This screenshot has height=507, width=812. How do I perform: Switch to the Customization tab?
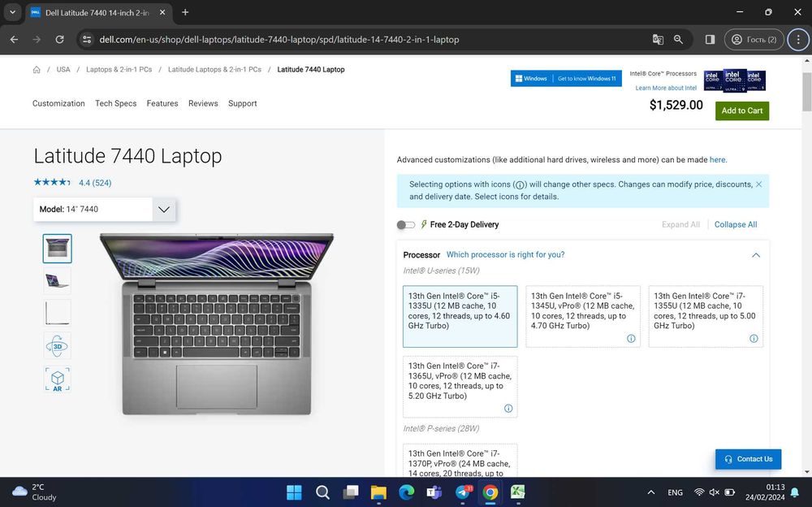click(x=58, y=103)
